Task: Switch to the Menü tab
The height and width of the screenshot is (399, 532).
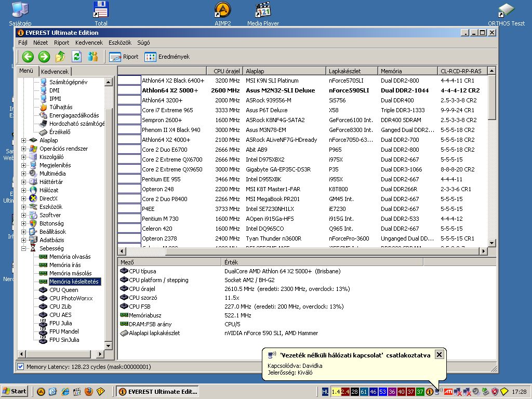Action: tap(26, 71)
